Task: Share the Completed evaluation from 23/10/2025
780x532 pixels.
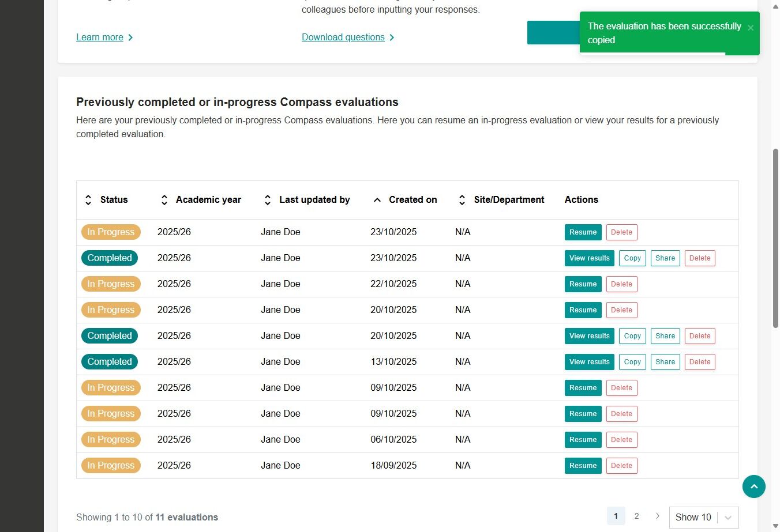Action: (x=665, y=258)
